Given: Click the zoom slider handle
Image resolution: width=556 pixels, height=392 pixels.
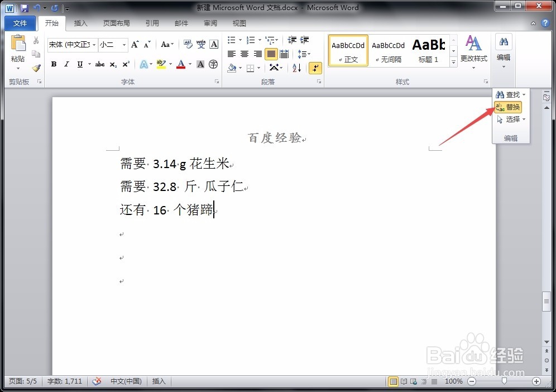Looking at the screenshot, I should coord(504,381).
